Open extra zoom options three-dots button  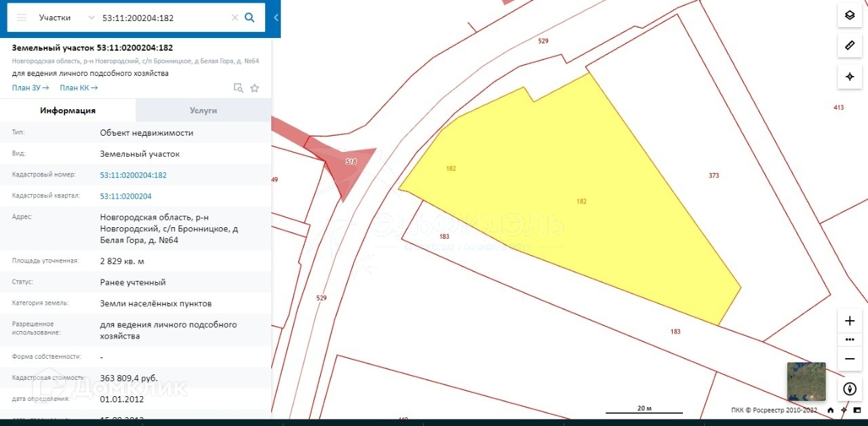849,340
